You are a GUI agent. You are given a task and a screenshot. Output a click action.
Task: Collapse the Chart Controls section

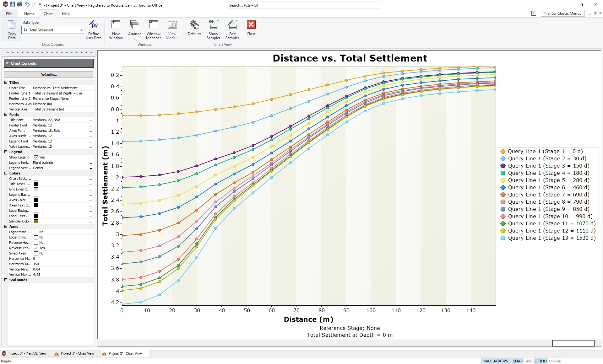[7, 63]
